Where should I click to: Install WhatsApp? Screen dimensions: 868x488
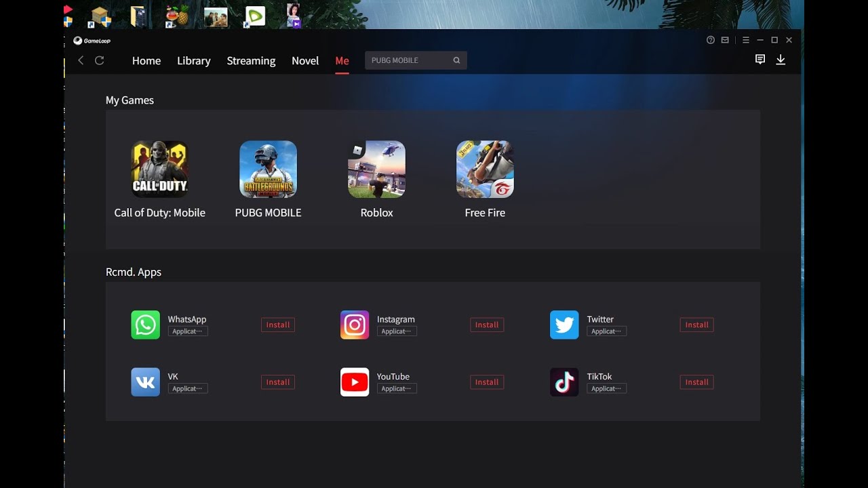pyautogui.click(x=278, y=325)
